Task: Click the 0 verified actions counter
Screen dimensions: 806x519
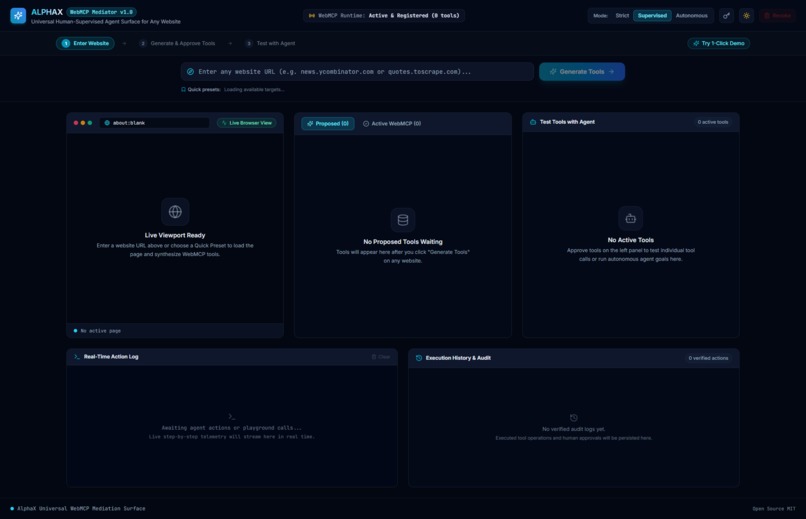Action: (708, 358)
